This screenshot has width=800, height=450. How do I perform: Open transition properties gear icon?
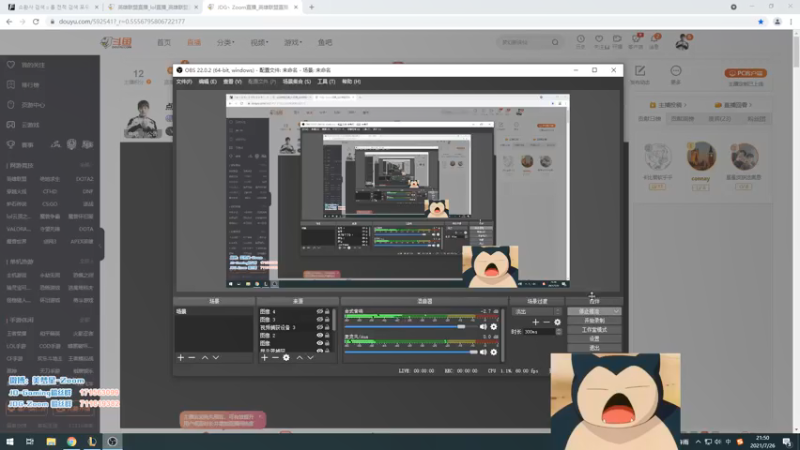tap(557, 322)
